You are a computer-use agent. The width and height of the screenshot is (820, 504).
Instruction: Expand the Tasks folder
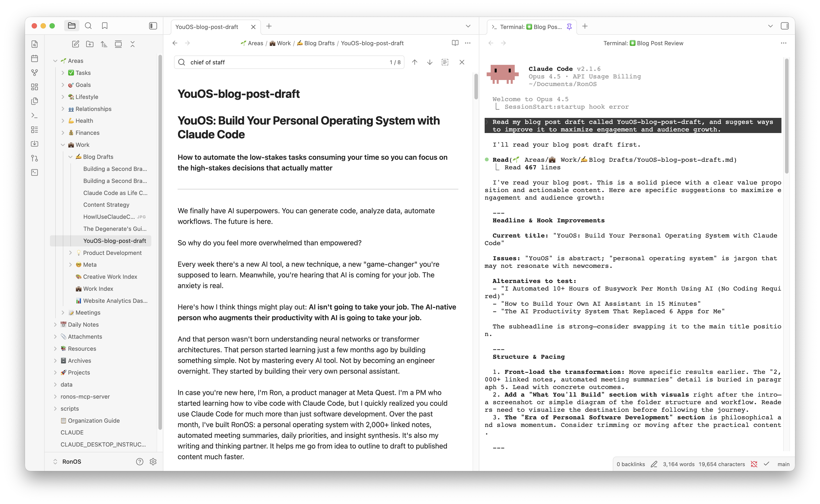[63, 73]
